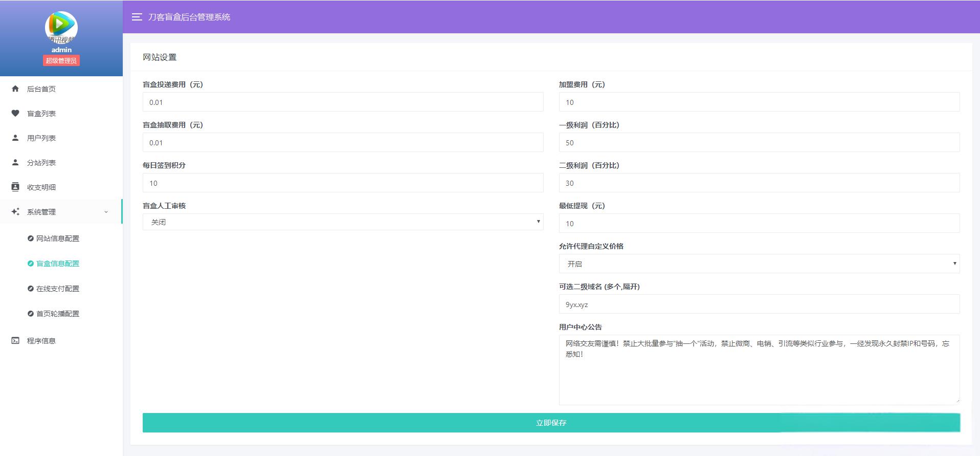
Task: Click the home icon beside 后台首页
Action: coord(15,89)
